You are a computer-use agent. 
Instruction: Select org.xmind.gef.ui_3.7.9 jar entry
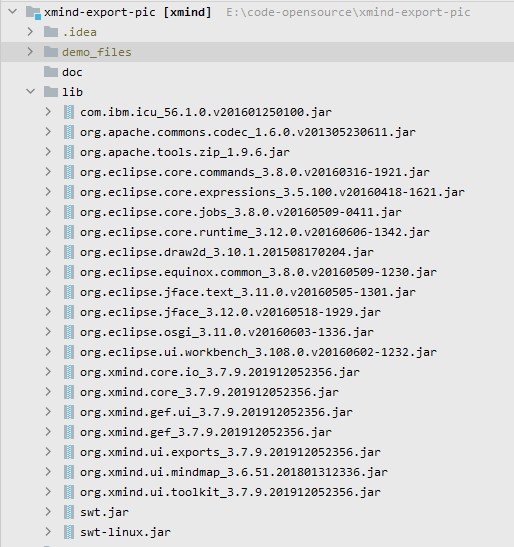[216, 412]
